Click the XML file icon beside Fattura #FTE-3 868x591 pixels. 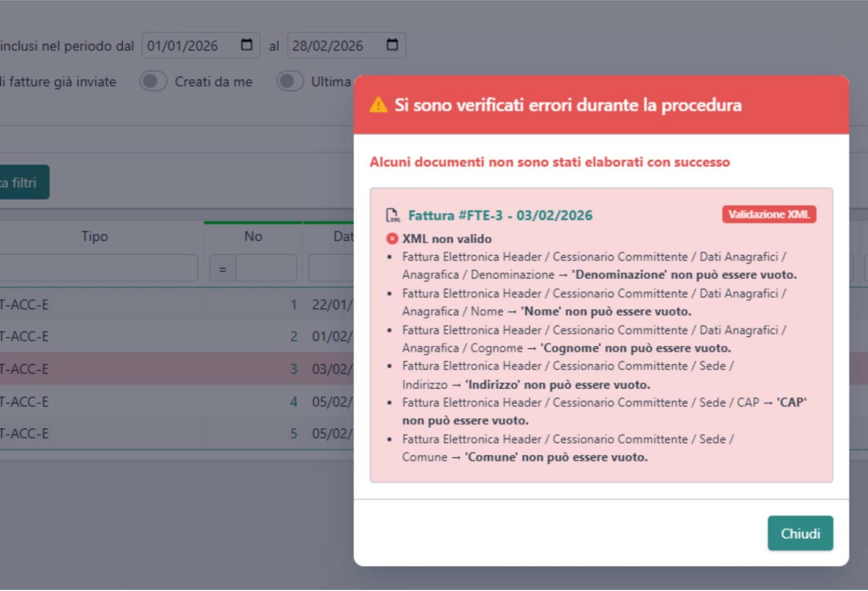click(392, 215)
